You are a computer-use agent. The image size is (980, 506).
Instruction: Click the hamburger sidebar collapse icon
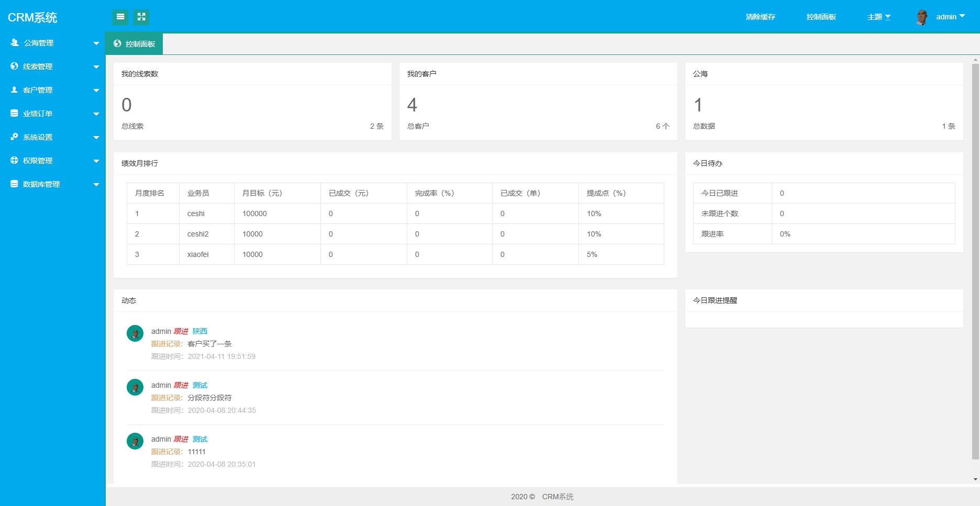pyautogui.click(x=120, y=17)
